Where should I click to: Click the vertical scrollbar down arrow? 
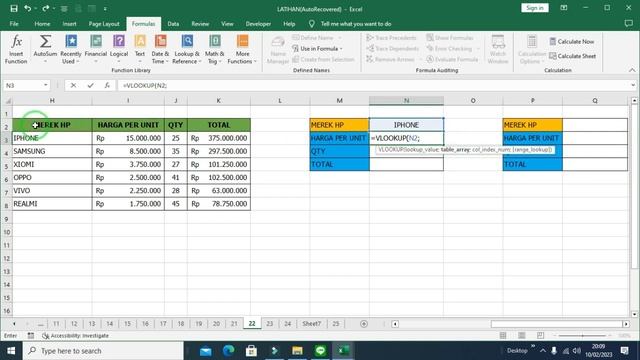(x=634, y=314)
